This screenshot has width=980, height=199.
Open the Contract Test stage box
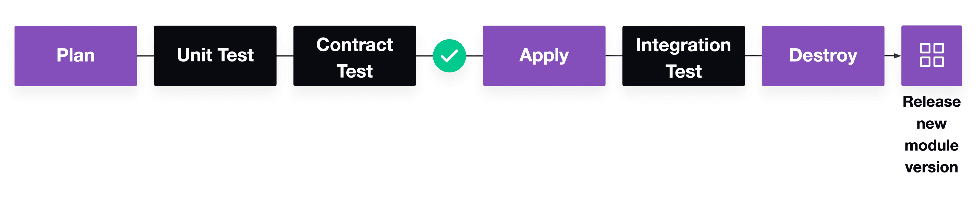pyautogui.click(x=354, y=56)
